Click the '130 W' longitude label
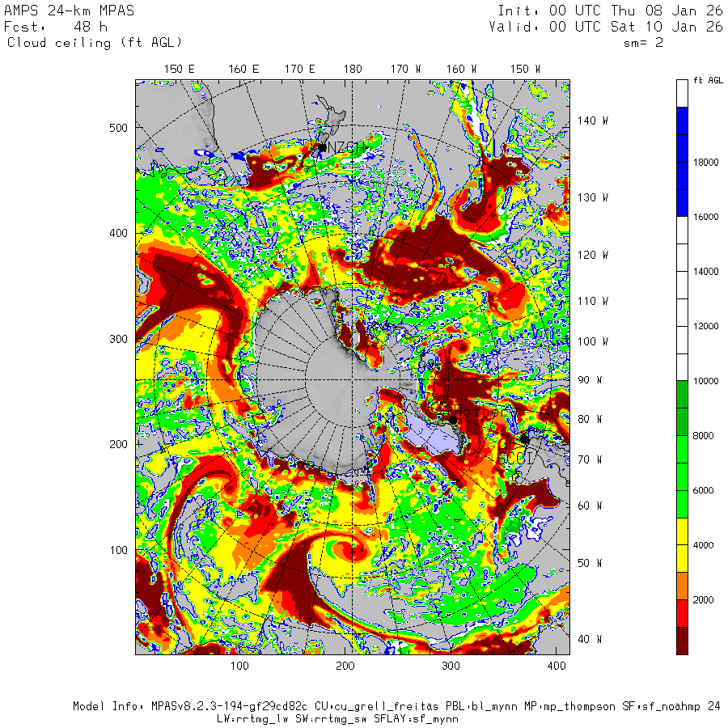The width and height of the screenshot is (728, 728). tap(592, 198)
